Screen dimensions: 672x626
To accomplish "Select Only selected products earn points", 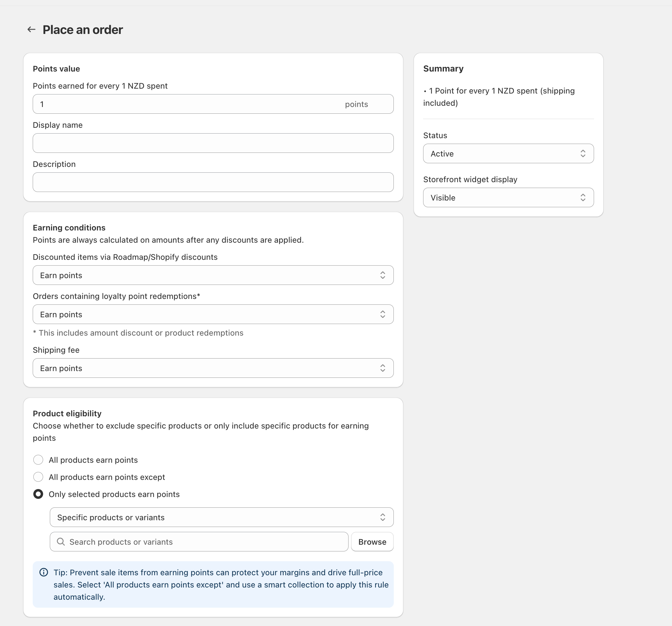I will pyautogui.click(x=38, y=494).
